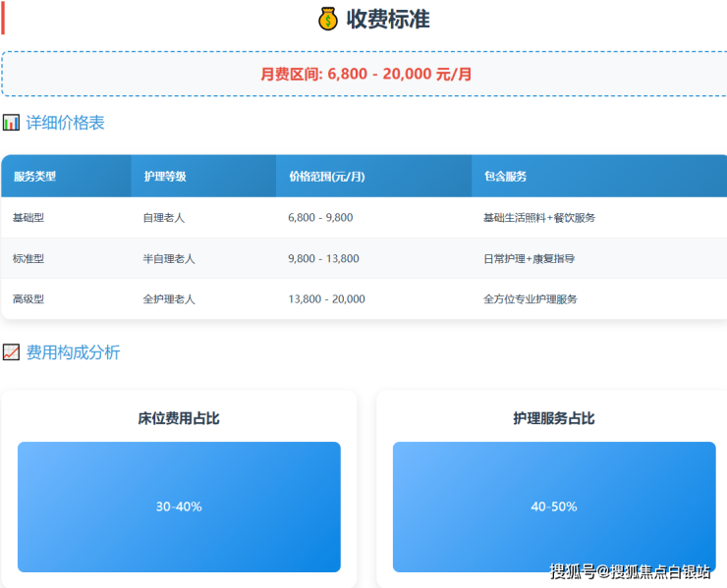Click the 护理等级 column header
727x588 pixels.
click(x=165, y=177)
